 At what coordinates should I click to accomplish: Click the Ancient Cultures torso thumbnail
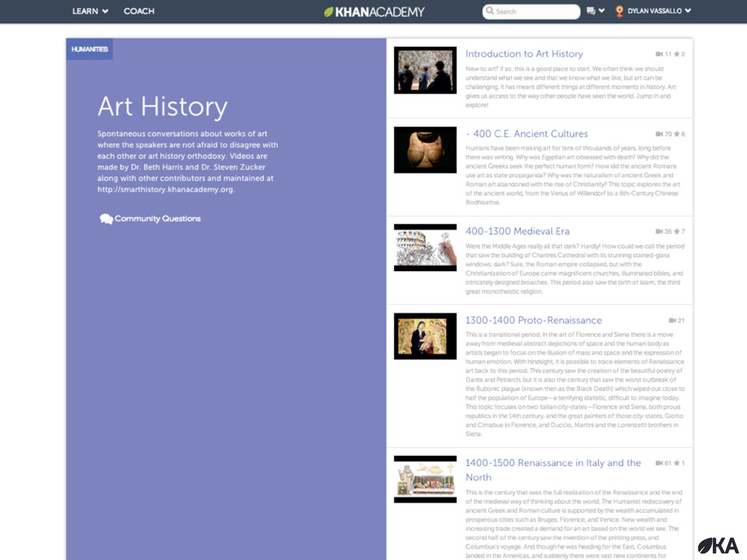pos(425,150)
